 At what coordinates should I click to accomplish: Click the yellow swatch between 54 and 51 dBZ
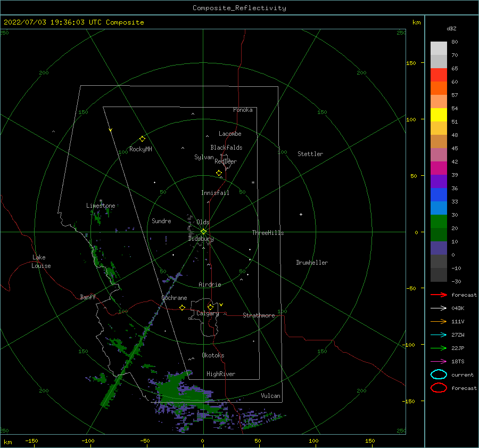pyautogui.click(x=439, y=115)
